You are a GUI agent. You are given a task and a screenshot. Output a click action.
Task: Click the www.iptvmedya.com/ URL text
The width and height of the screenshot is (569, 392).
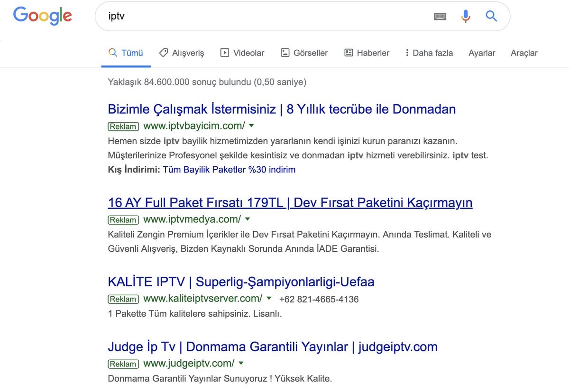tap(192, 219)
